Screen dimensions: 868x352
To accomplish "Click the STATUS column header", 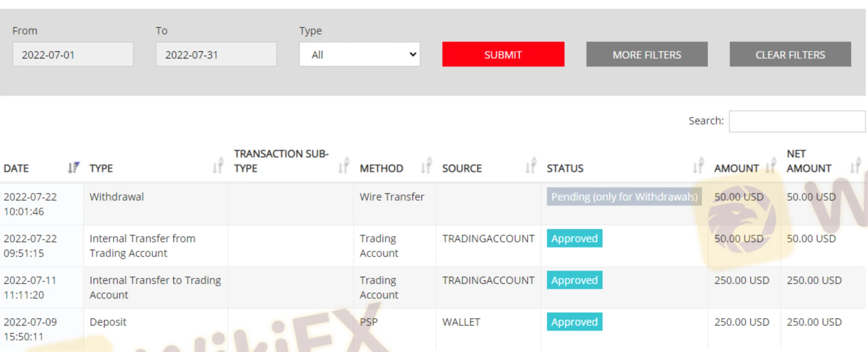I will (x=565, y=168).
